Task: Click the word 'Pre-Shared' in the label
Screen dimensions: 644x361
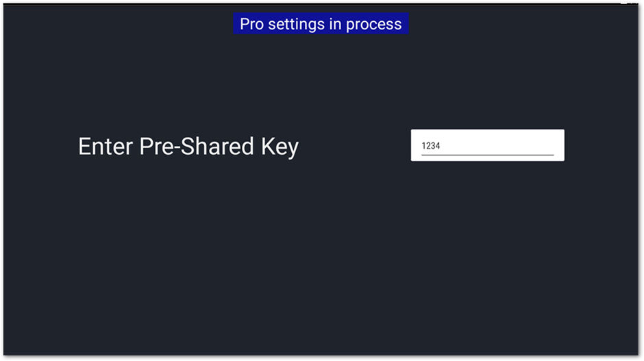Action: [197, 146]
